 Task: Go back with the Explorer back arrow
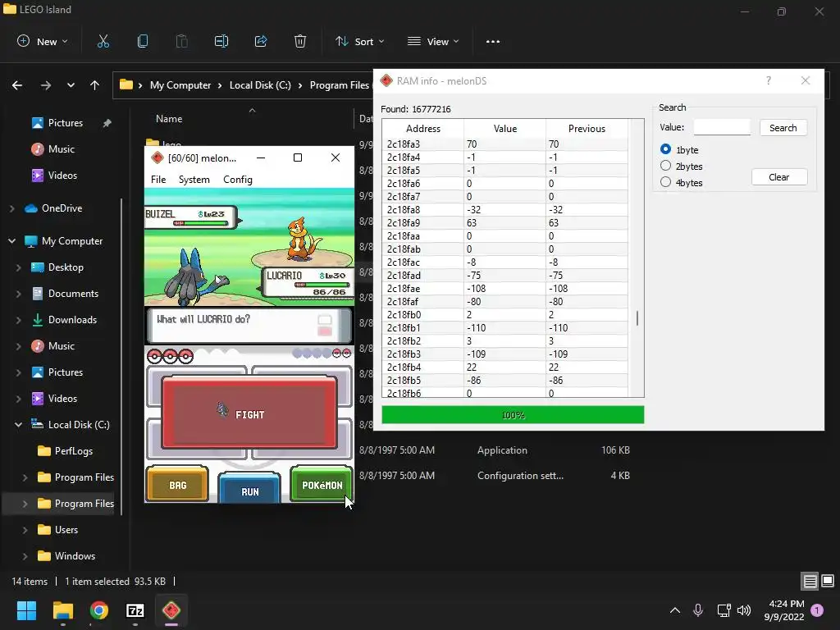[17, 85]
